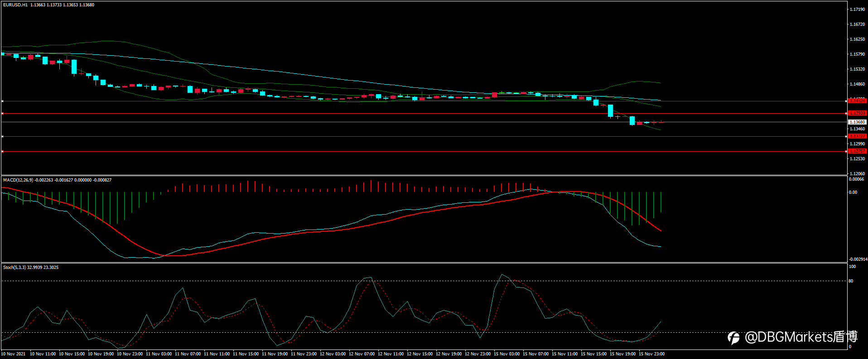Click the 1.13460 price scale value
The image size is (868, 359).
click(857, 129)
